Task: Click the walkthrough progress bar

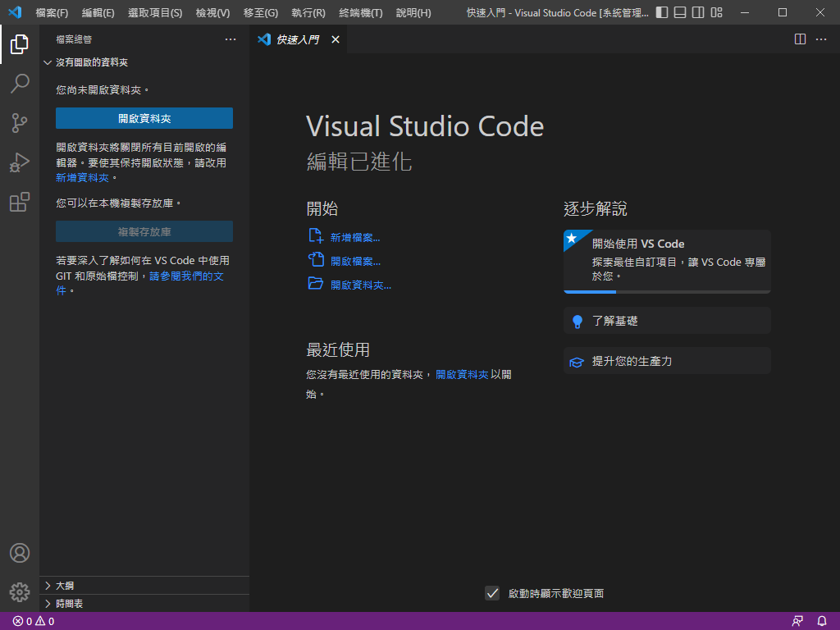Action: (x=667, y=292)
